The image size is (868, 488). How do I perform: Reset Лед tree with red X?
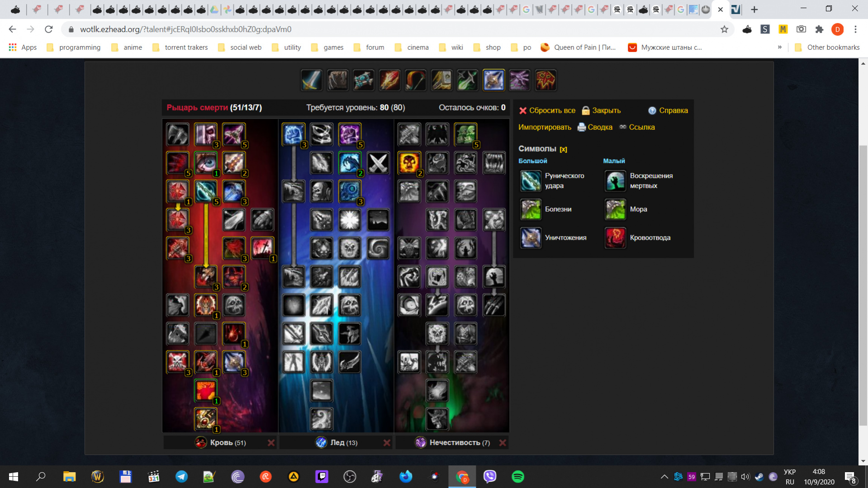[x=387, y=443]
